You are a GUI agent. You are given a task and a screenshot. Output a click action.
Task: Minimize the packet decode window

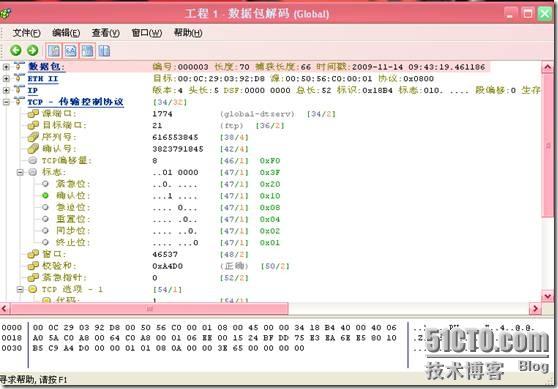[x=511, y=14]
